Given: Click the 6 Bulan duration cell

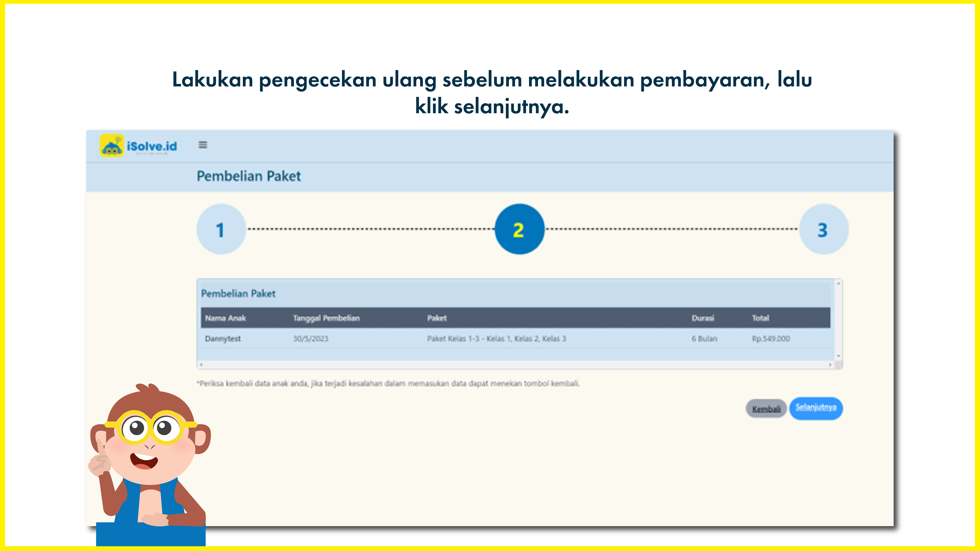Looking at the screenshot, I should [x=705, y=339].
